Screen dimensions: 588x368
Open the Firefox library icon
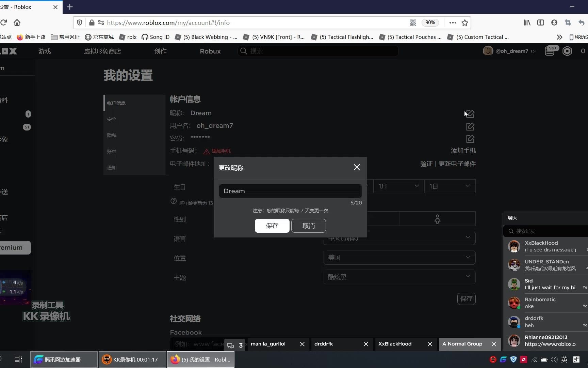coord(527,22)
